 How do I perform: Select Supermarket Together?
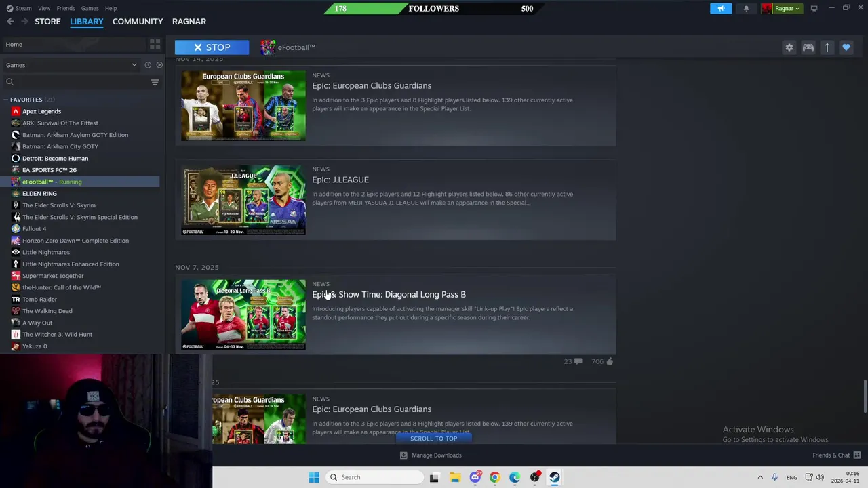(x=53, y=276)
